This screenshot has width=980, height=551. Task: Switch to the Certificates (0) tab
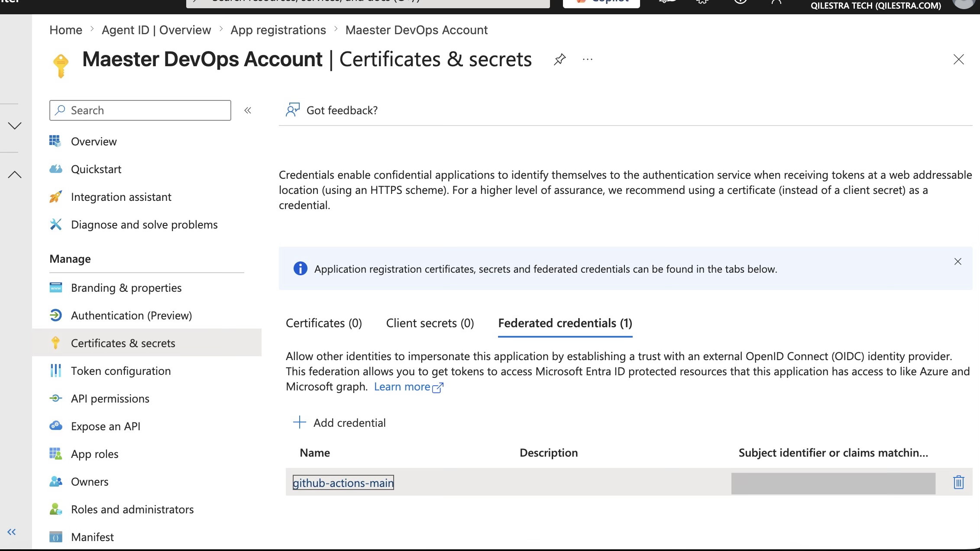click(323, 323)
